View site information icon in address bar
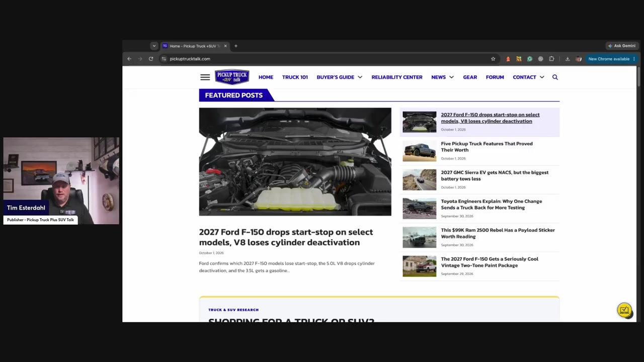 coord(164,59)
